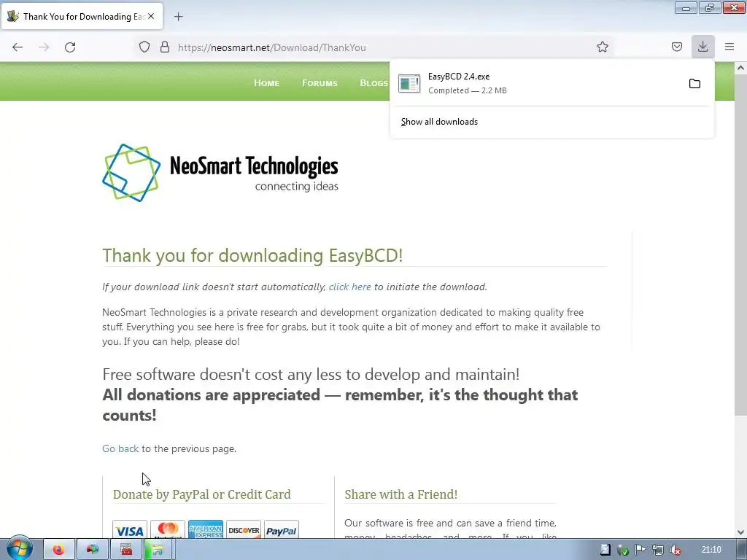Go back using the browser back arrow

(x=18, y=47)
